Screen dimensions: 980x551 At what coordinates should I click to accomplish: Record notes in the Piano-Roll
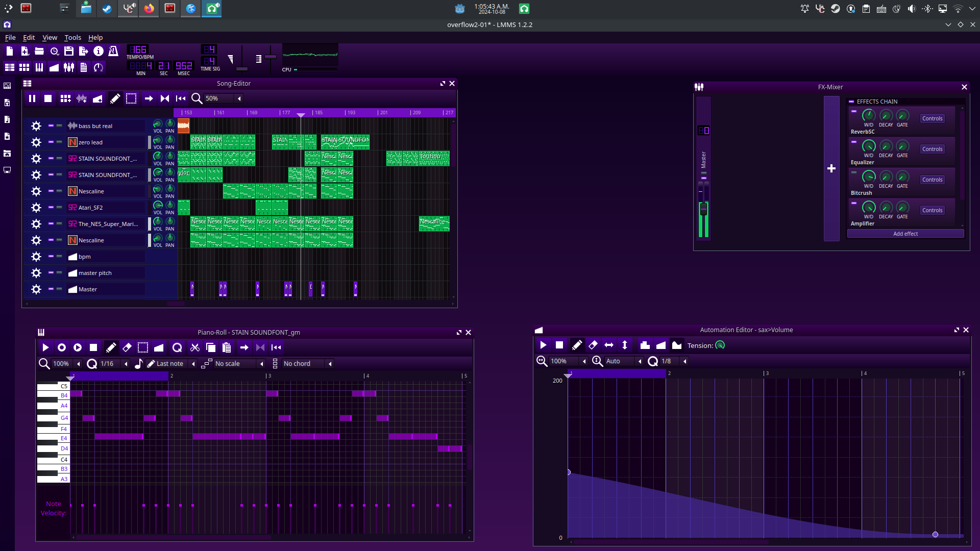62,347
